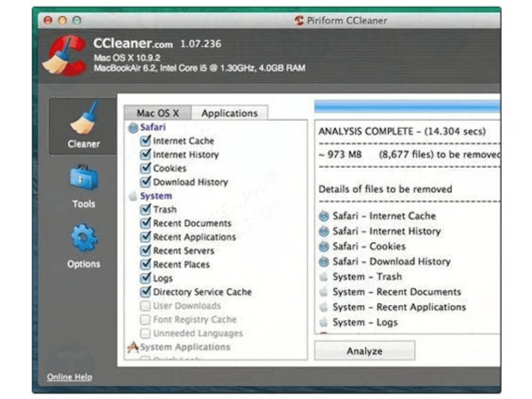This screenshot has width=532, height=399.
Task: Select Safari - Internet Cache result icon
Action: pyautogui.click(x=325, y=216)
